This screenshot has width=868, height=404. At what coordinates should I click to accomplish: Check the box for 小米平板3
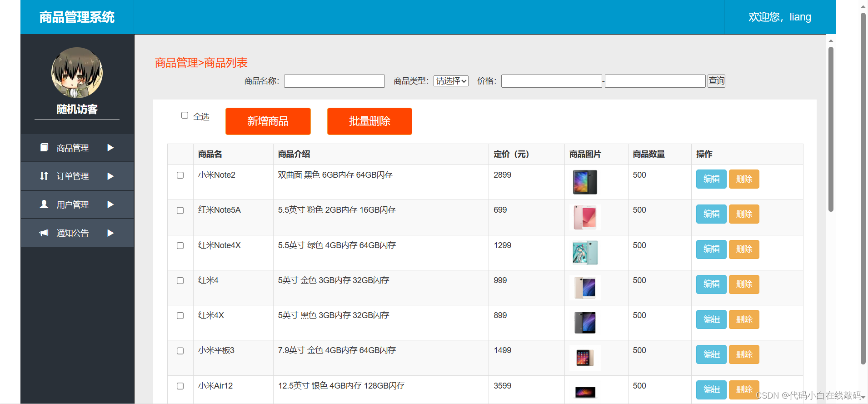point(180,351)
